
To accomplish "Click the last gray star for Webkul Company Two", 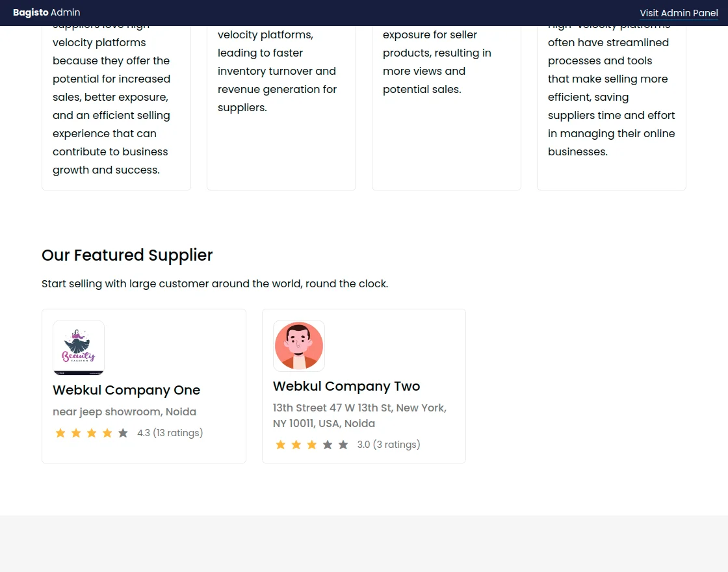I will point(343,445).
